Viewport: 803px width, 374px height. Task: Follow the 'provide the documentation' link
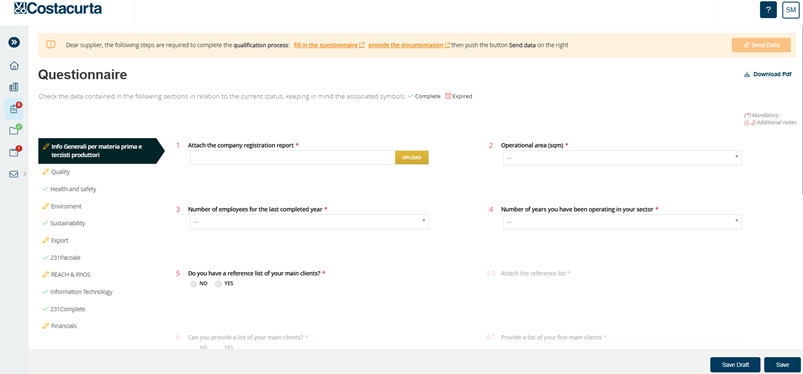(406, 45)
